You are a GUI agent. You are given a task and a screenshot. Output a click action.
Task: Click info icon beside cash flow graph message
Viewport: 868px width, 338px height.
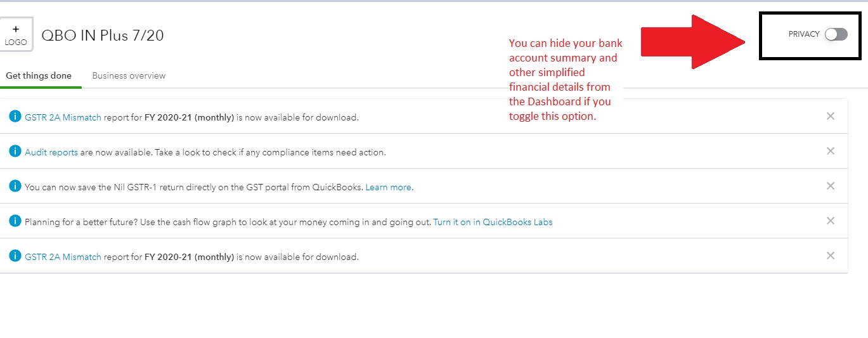[x=15, y=221]
